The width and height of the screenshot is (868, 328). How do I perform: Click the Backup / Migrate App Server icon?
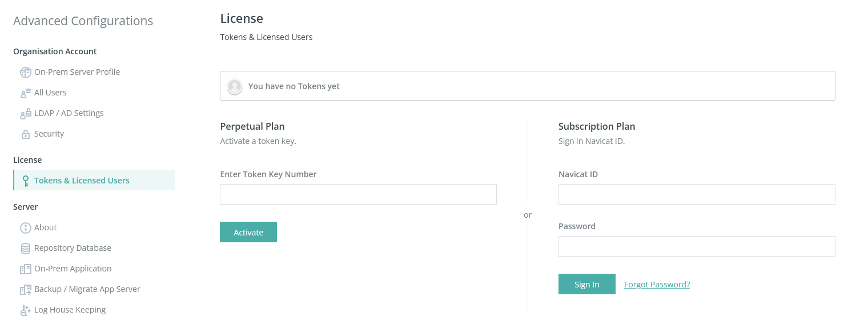(x=26, y=290)
